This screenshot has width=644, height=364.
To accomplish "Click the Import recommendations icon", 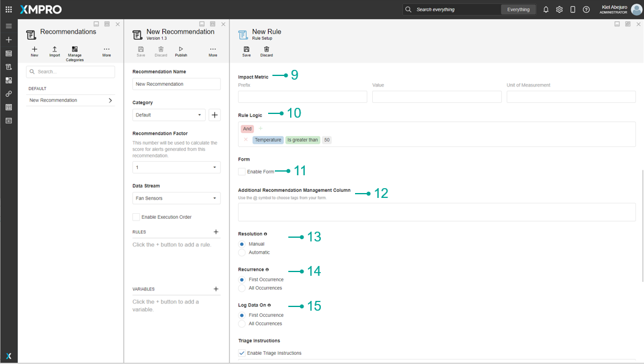I will click(x=54, y=51).
